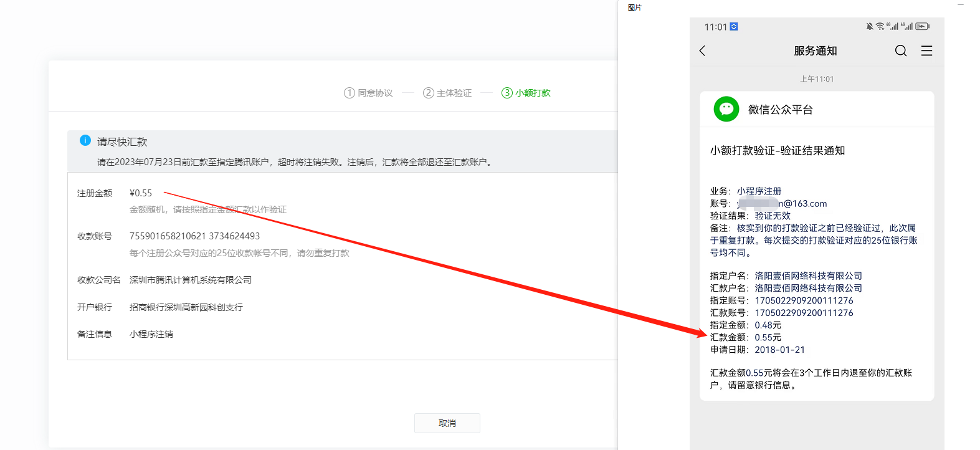
Task: Tap 申请日期 2018-01-21 line
Action: tap(758, 350)
